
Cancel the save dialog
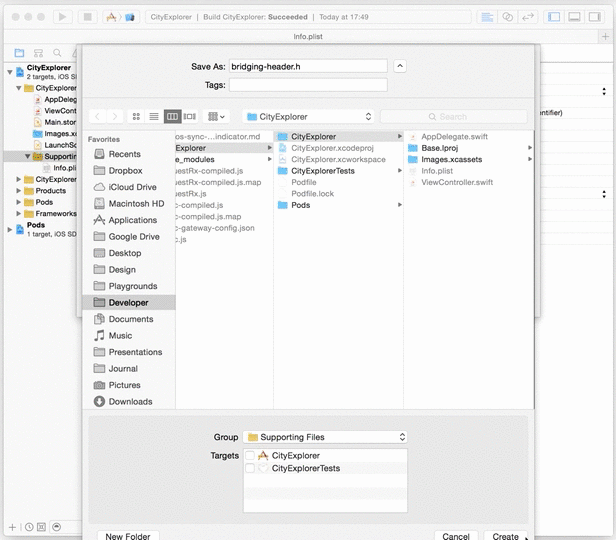click(456, 536)
